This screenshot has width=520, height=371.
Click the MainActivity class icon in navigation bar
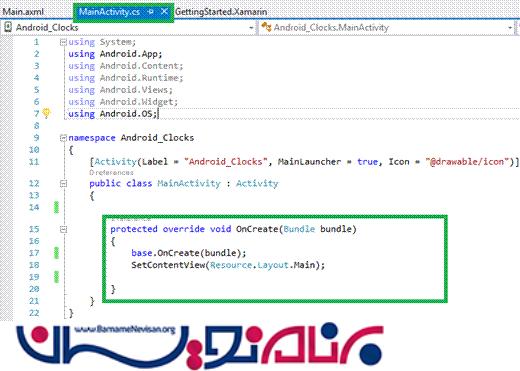click(266, 27)
